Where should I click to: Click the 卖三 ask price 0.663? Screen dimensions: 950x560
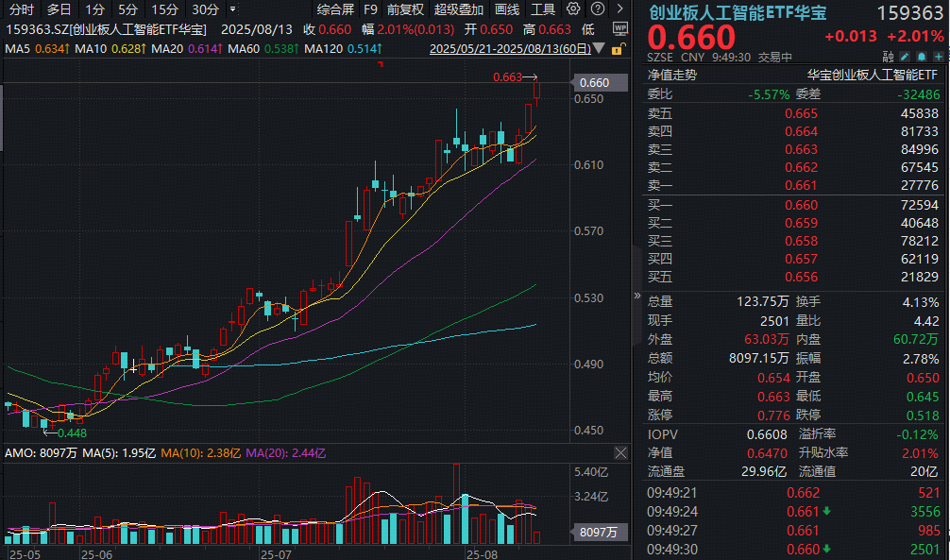click(801, 149)
